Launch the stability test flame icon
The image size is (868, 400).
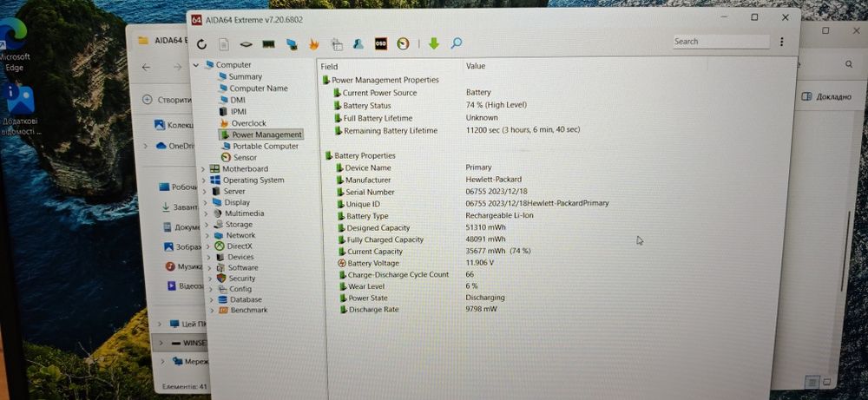[x=314, y=43]
